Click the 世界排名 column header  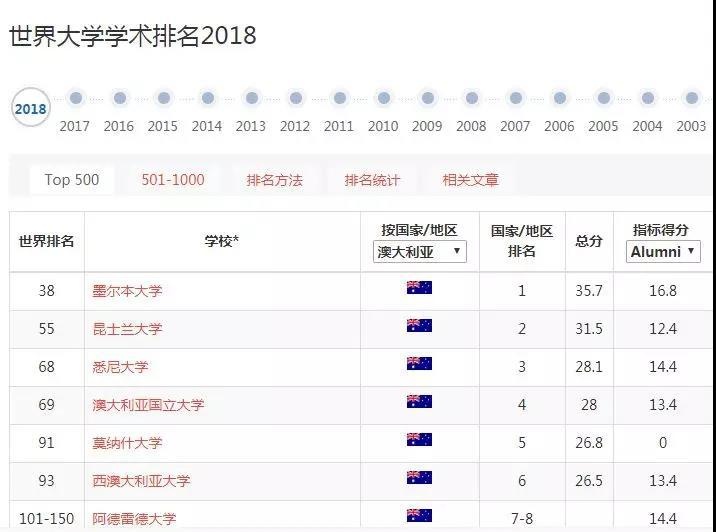47,241
